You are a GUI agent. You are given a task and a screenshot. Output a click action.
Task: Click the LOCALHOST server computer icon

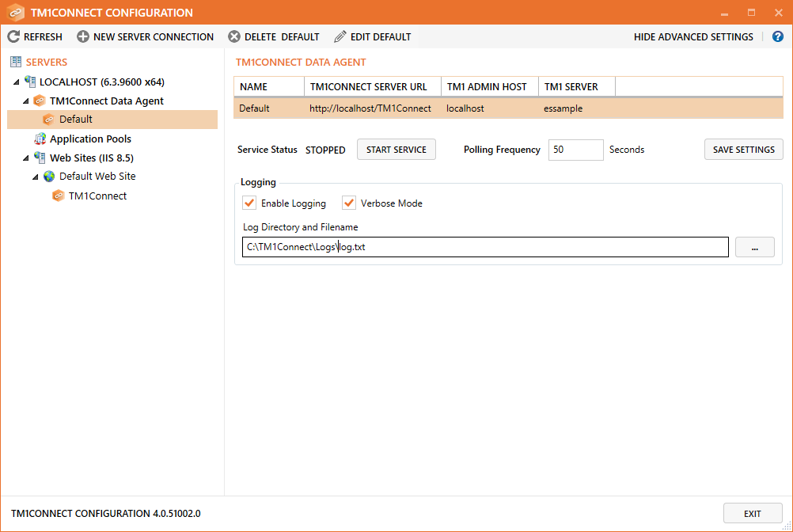30,82
